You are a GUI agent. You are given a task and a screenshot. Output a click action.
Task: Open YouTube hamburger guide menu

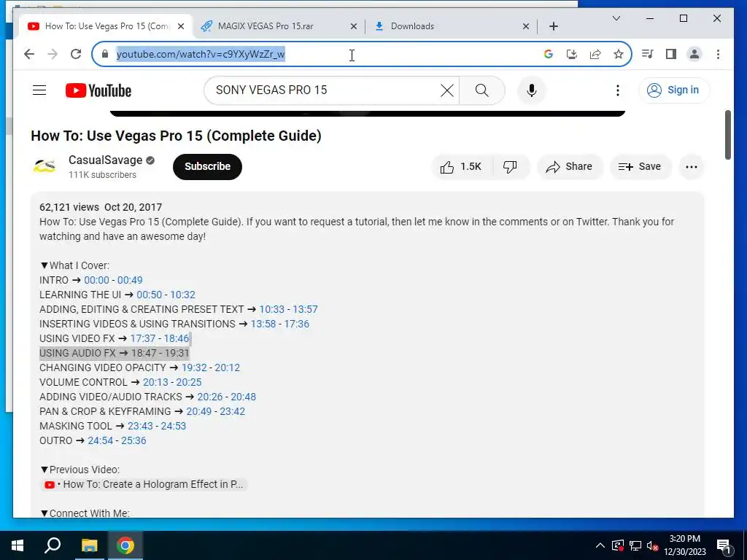[x=39, y=90]
